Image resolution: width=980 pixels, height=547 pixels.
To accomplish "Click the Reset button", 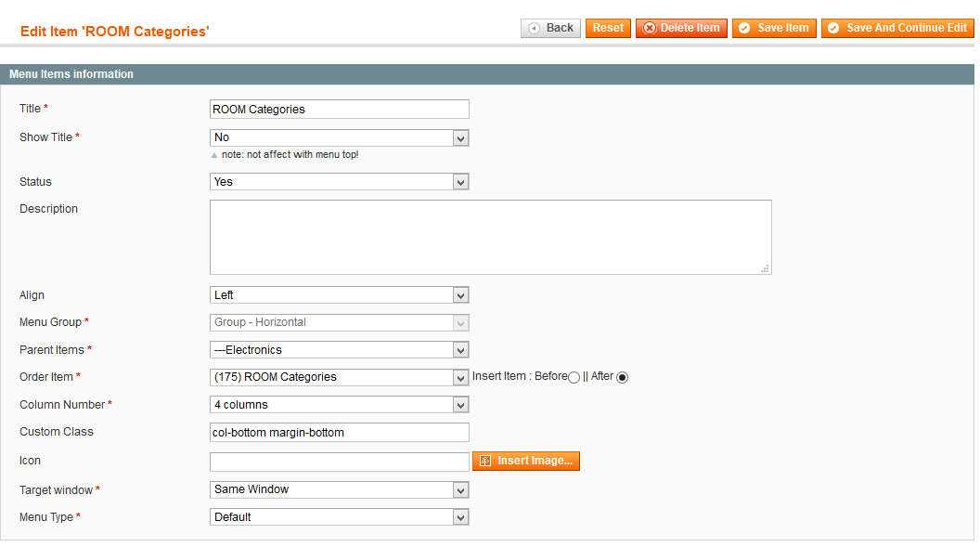I will click(608, 28).
